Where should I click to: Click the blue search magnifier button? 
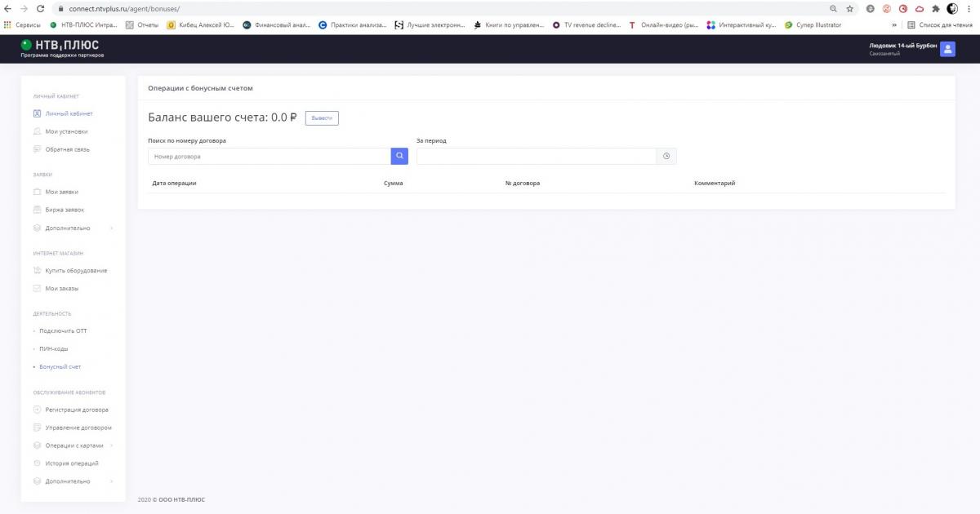click(399, 156)
